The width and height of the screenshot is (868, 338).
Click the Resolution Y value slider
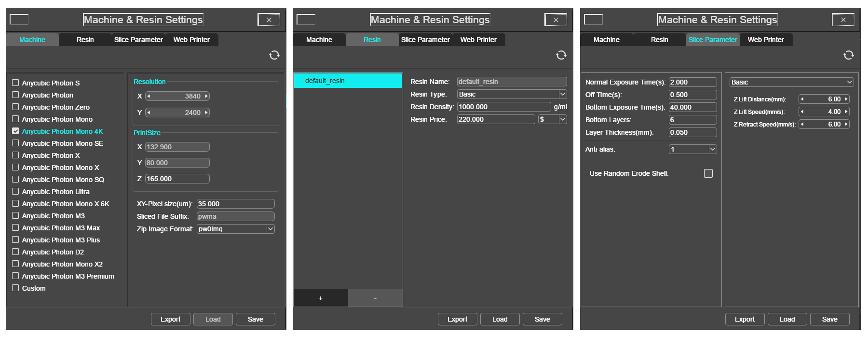[177, 113]
